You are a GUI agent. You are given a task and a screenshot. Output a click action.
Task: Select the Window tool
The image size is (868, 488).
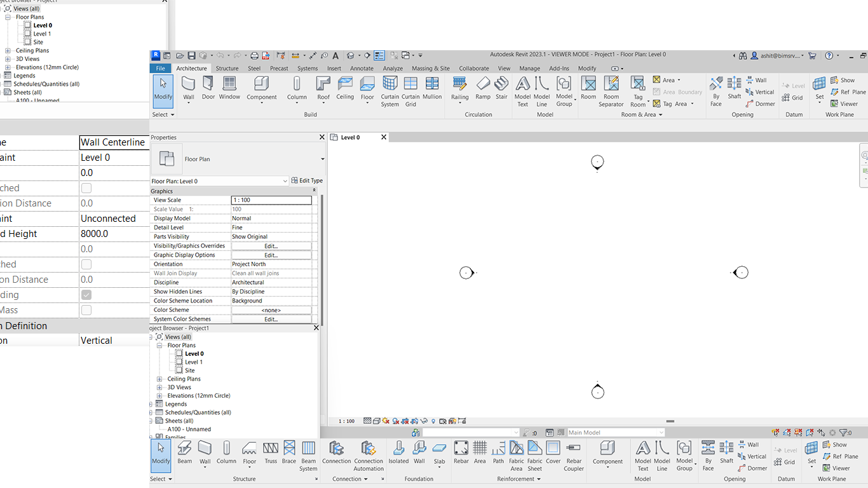229,89
